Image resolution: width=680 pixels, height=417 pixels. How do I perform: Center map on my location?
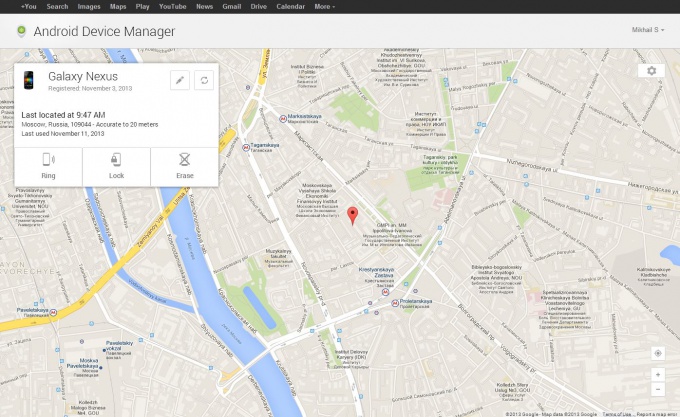658,353
